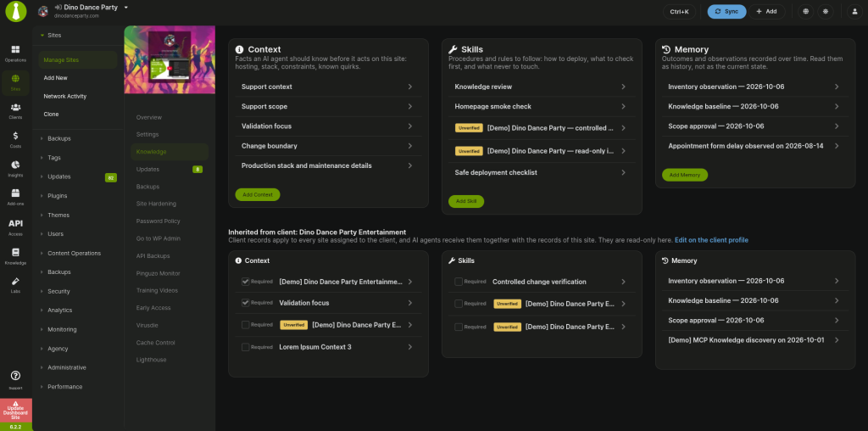Open the Add-ons sidebar icon
The height and width of the screenshot is (431, 868).
[15, 196]
